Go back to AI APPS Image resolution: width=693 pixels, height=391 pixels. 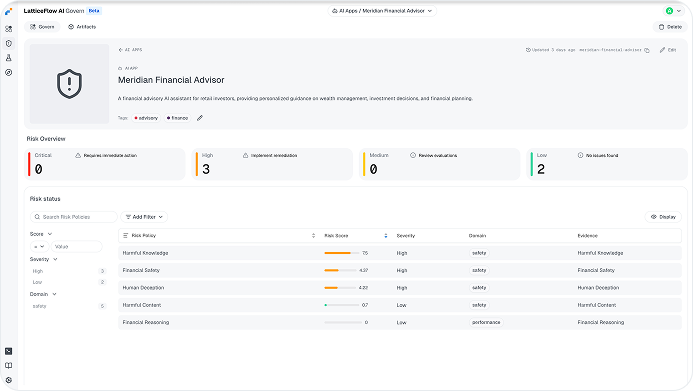(x=130, y=50)
